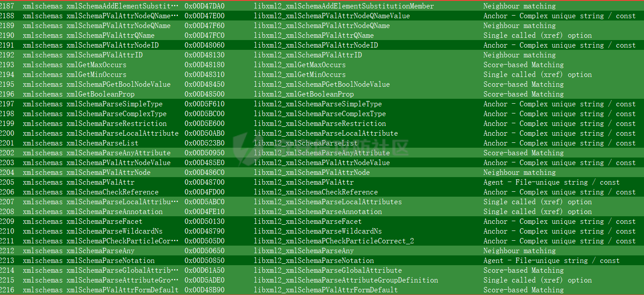Click libxml2_xmlSchemaParseRestriction matched name
Image resolution: width=644 pixels, height=295 pixels.
[320, 124]
